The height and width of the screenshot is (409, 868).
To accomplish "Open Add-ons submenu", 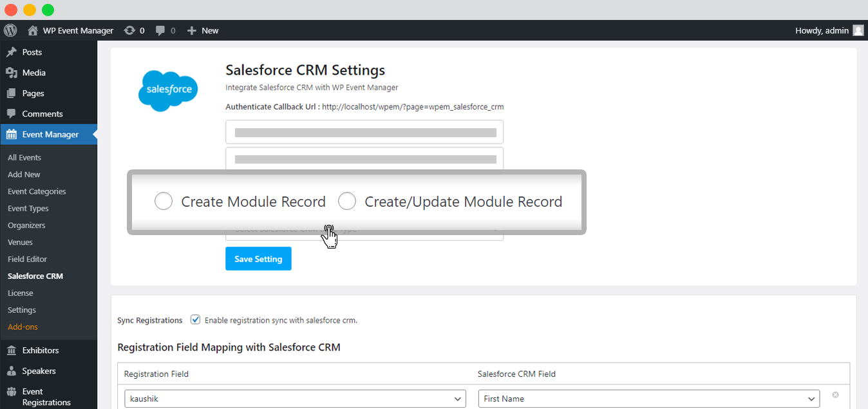I will point(23,327).
